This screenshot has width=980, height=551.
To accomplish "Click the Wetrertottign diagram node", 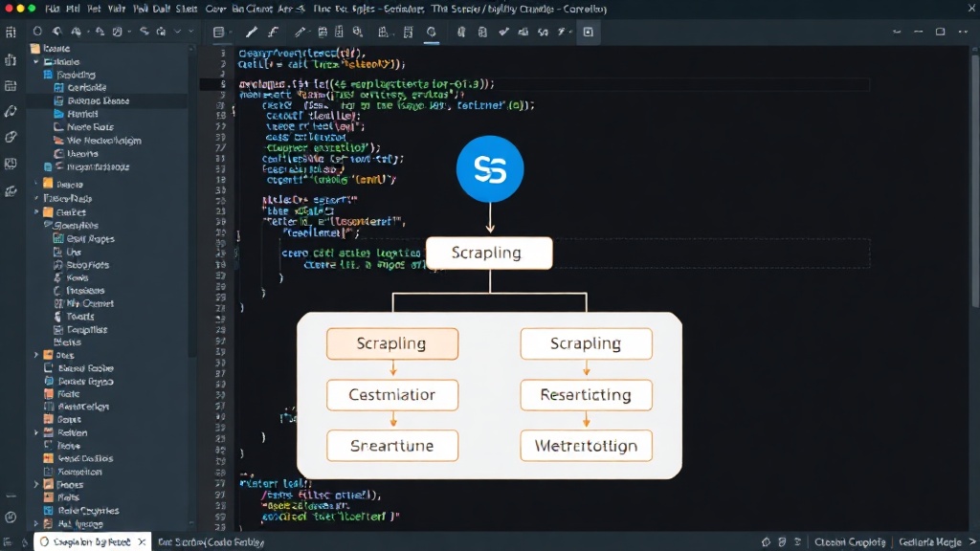I will tap(586, 446).
